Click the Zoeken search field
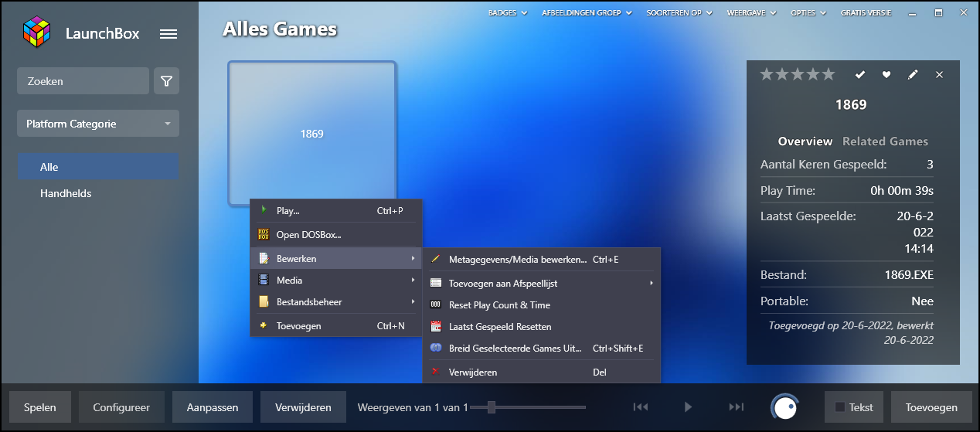Image resolution: width=980 pixels, height=432 pixels. (x=83, y=80)
